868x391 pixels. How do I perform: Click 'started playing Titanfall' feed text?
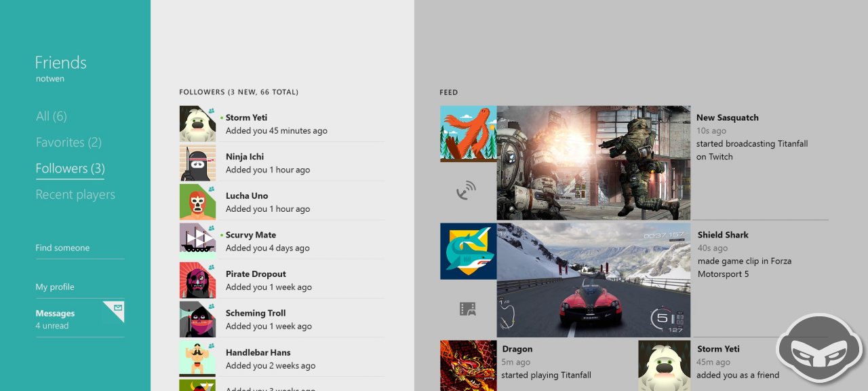(x=547, y=375)
